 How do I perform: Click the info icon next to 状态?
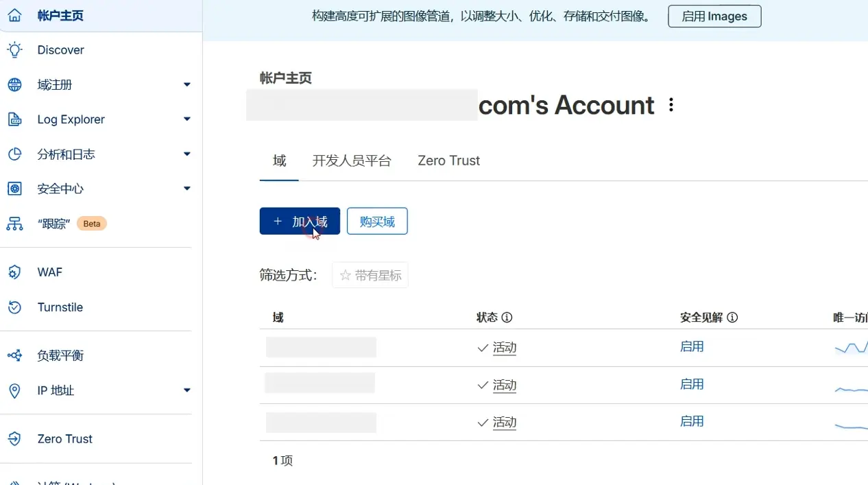click(507, 318)
